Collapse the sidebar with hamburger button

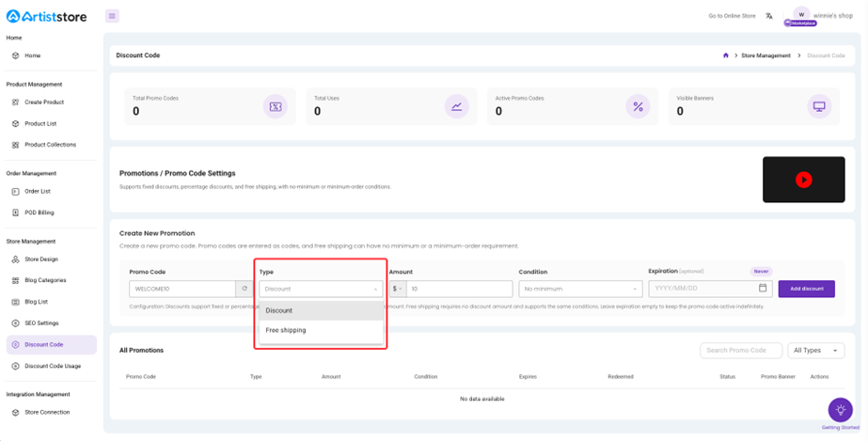point(112,16)
